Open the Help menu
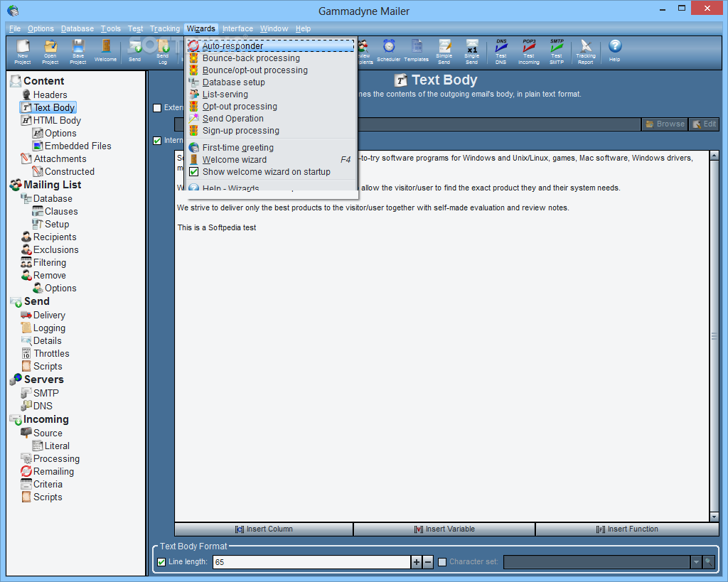Viewport: 728px width, 582px height. click(303, 28)
